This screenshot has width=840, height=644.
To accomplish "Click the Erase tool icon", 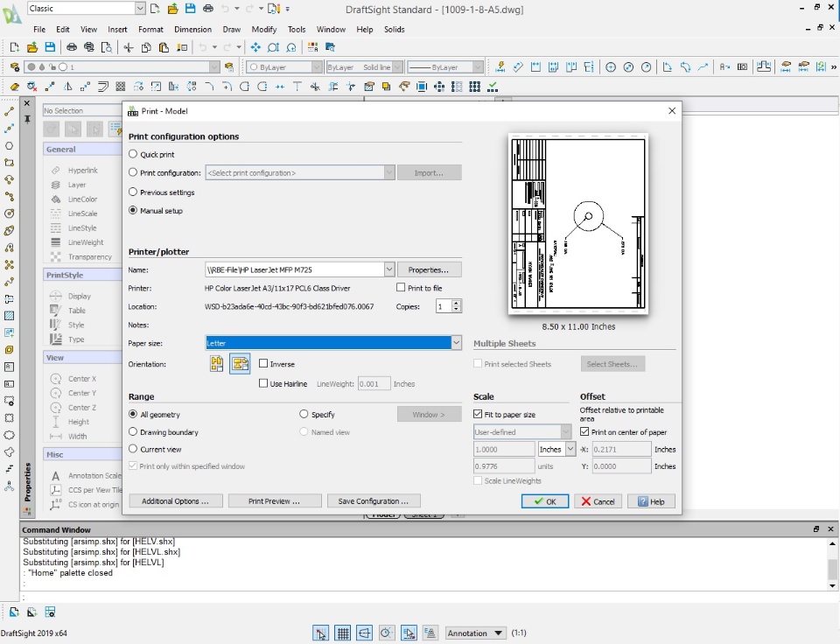I will pos(14,87).
